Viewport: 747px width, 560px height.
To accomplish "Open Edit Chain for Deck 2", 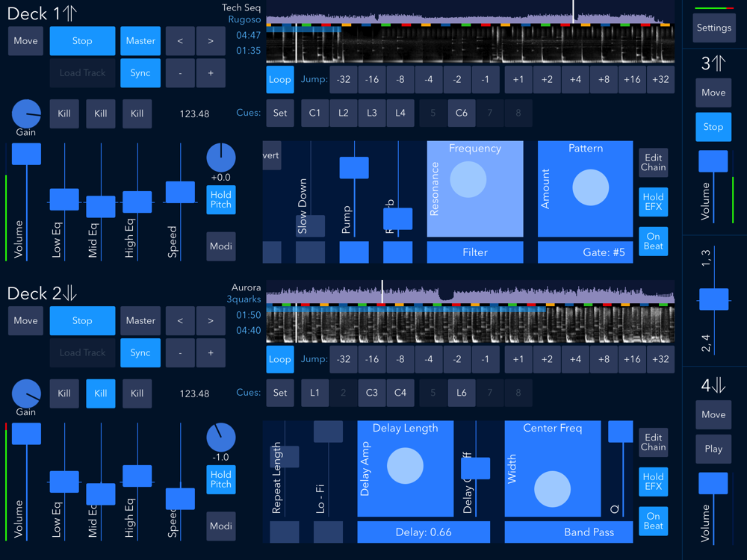I will (x=653, y=442).
